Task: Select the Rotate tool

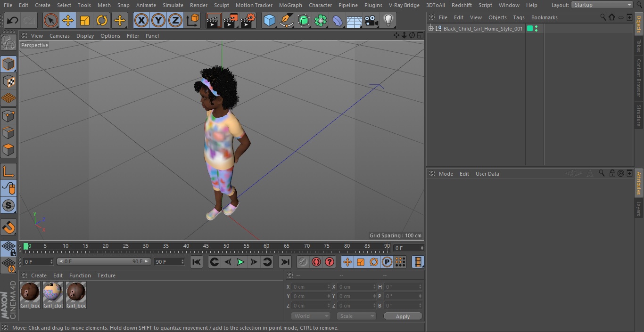Action: click(102, 20)
